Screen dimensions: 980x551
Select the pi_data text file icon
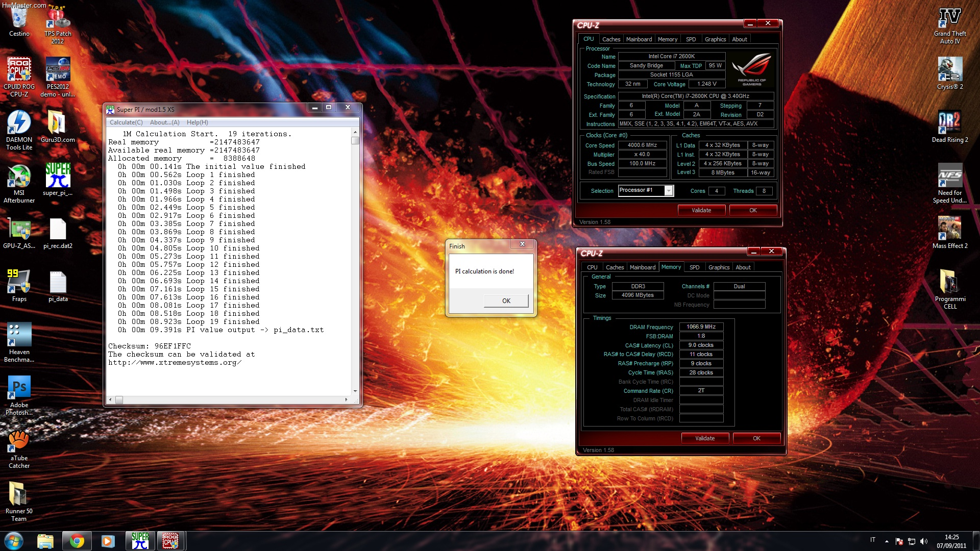(x=58, y=286)
